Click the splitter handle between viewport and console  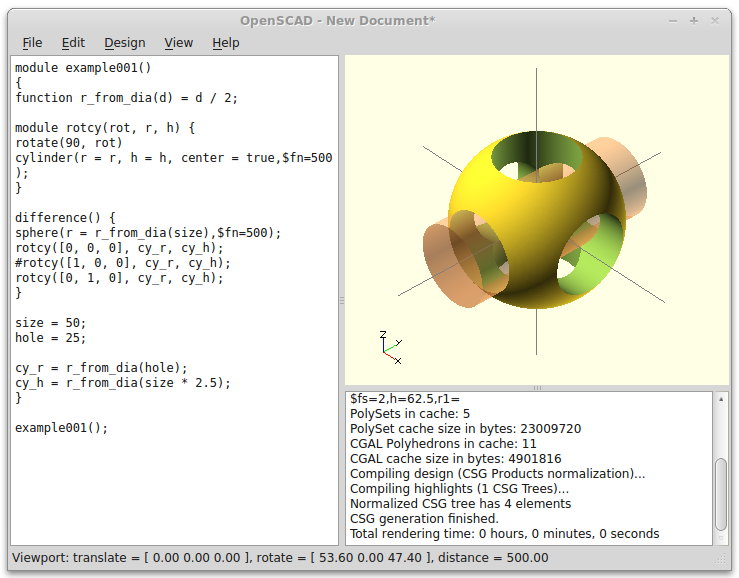tap(536, 387)
